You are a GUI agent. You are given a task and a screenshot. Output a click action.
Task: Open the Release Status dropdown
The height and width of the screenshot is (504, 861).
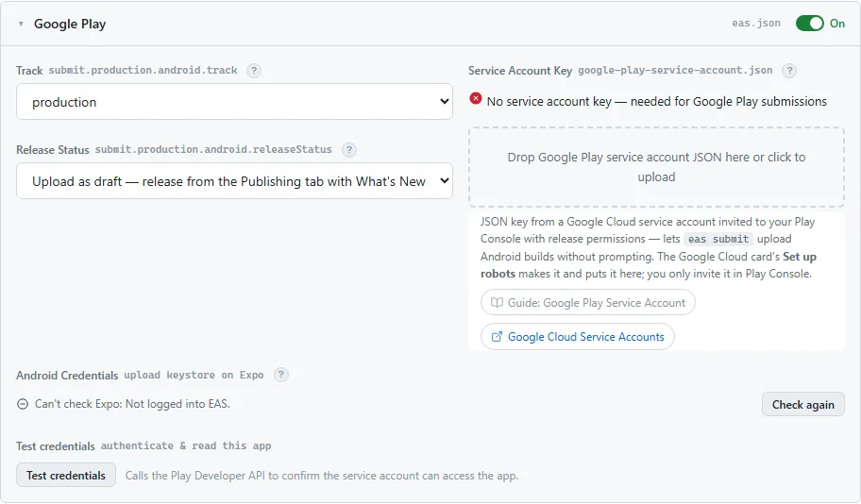pyautogui.click(x=234, y=180)
